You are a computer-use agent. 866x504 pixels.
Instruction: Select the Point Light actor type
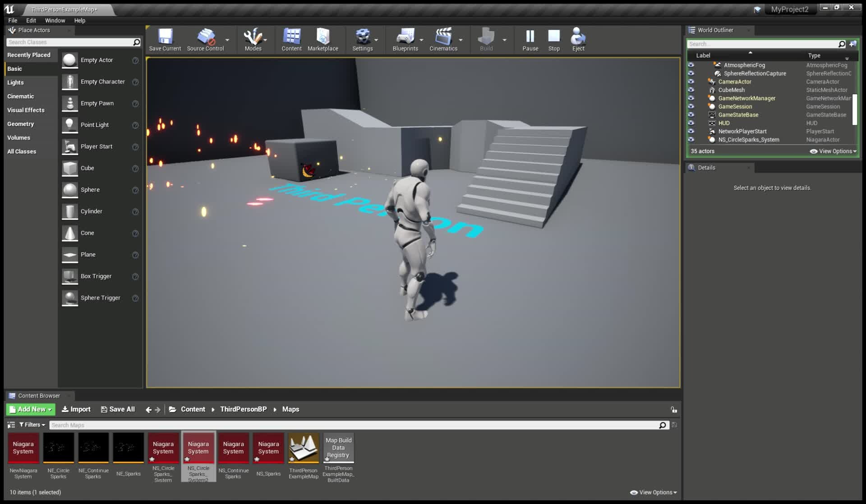coord(95,124)
